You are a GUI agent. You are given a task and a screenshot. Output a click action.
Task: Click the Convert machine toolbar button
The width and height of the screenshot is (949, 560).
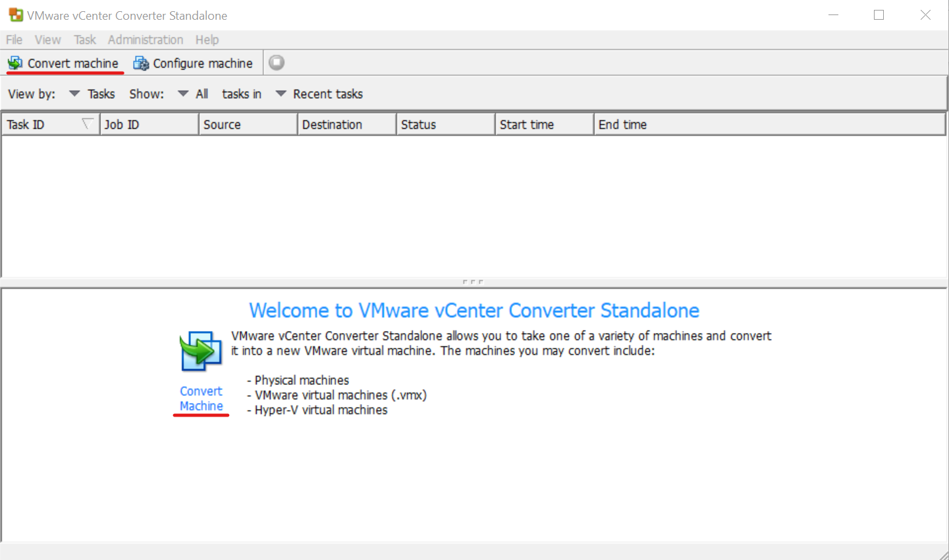pyautogui.click(x=63, y=63)
